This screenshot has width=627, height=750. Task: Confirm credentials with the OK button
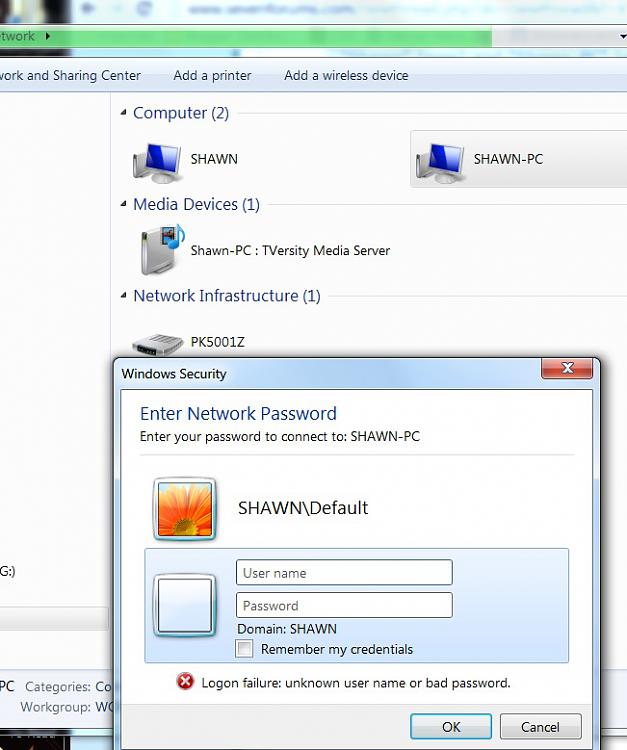(451, 727)
